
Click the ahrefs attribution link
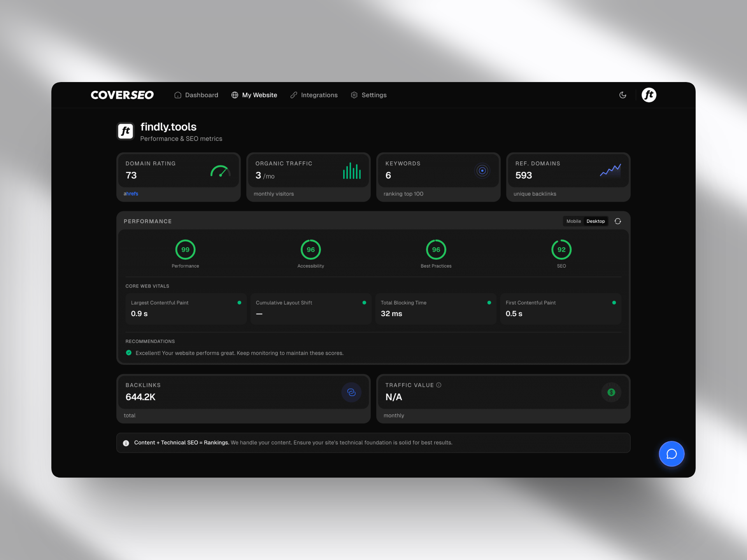[131, 193]
